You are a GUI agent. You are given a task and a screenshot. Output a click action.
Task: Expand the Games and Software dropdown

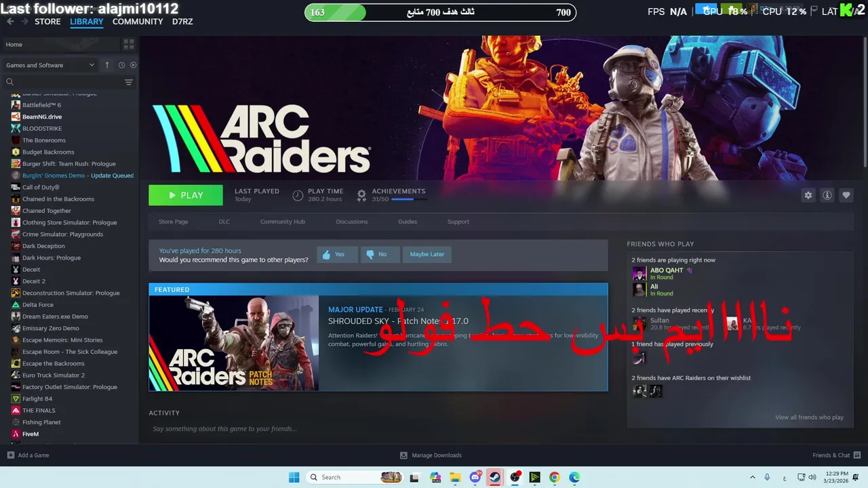click(51, 65)
